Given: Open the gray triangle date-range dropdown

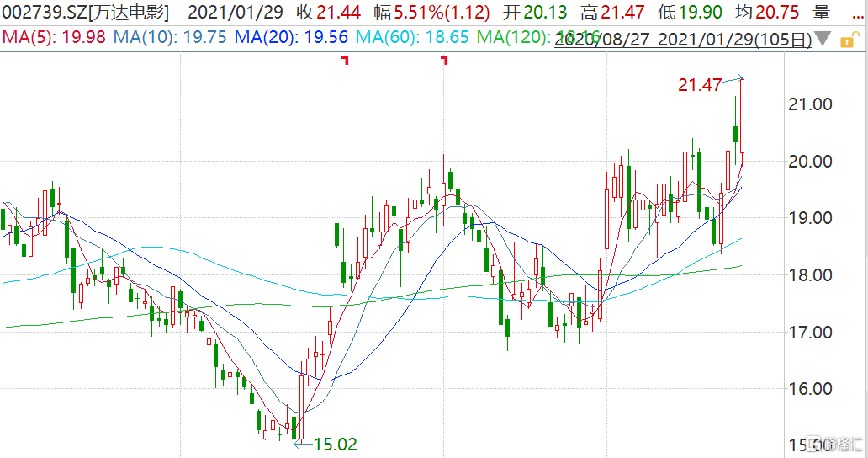Looking at the screenshot, I should tap(823, 39).
